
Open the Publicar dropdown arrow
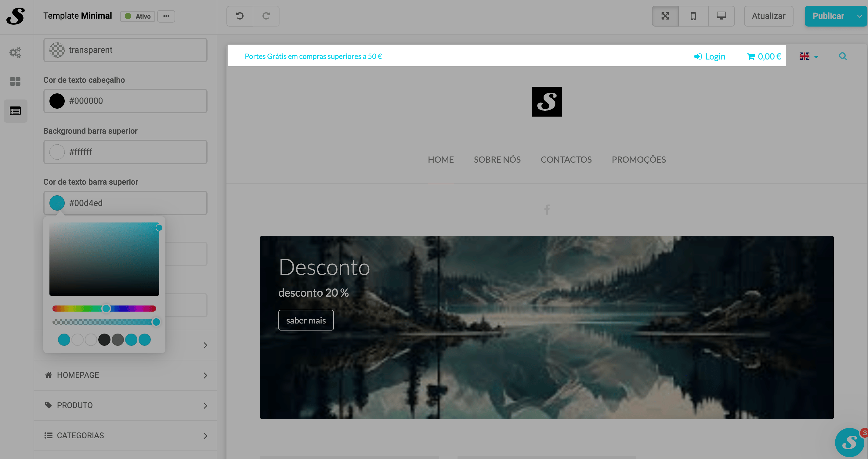(859, 16)
